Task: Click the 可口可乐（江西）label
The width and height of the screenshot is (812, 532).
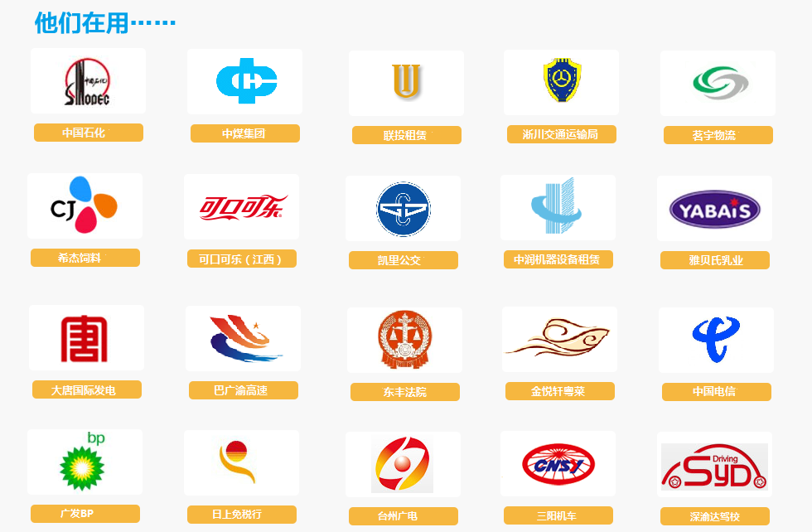Action: pyautogui.click(x=242, y=259)
